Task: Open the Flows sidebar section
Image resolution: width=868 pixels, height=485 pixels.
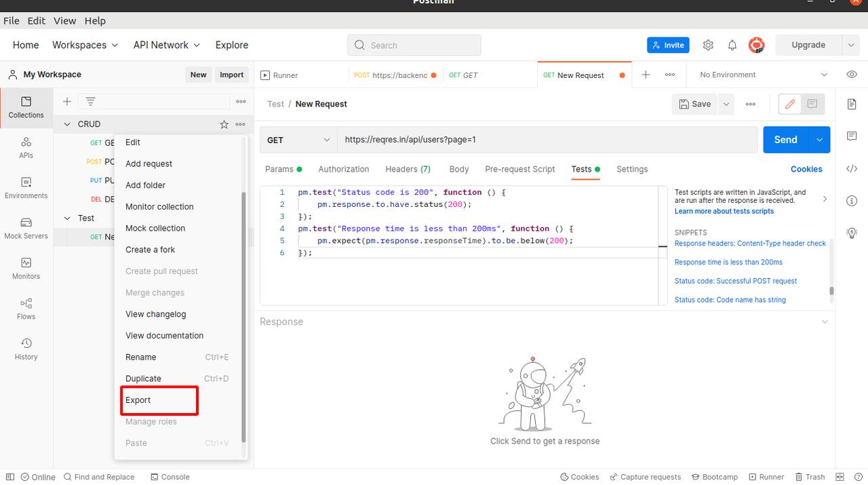Action: coord(26,309)
